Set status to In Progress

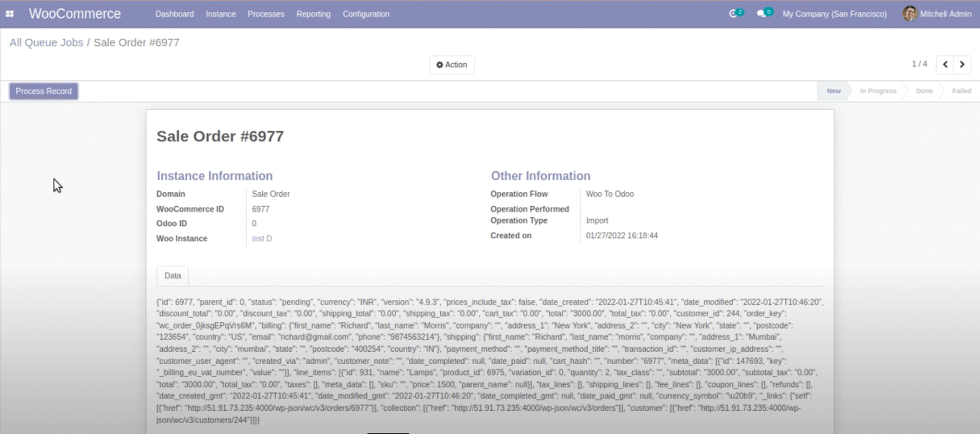click(x=878, y=91)
